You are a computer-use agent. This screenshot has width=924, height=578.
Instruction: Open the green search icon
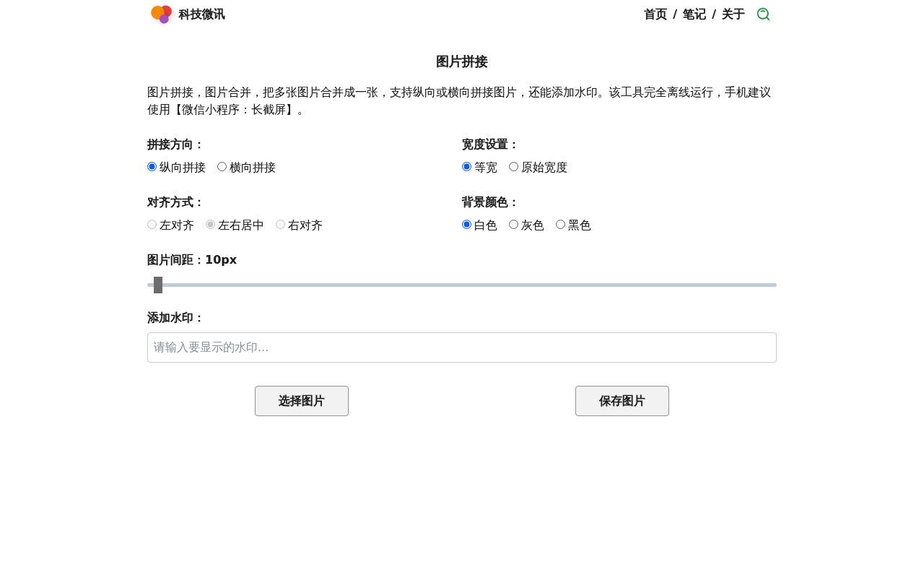point(763,14)
